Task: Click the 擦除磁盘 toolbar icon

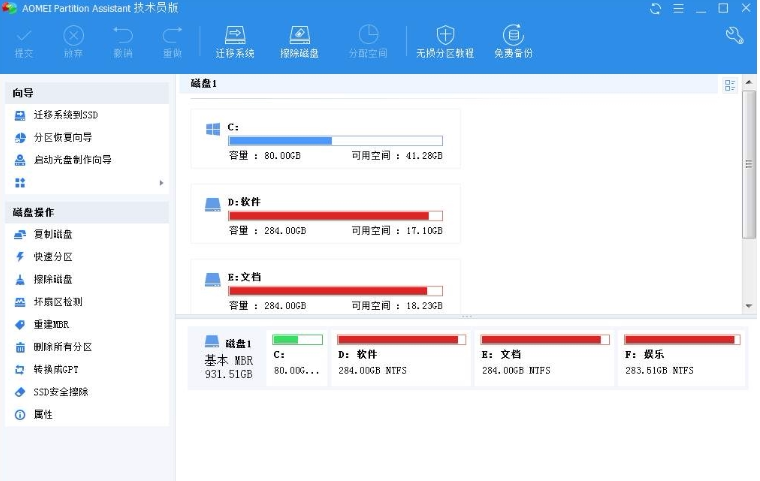Action: click(x=300, y=37)
